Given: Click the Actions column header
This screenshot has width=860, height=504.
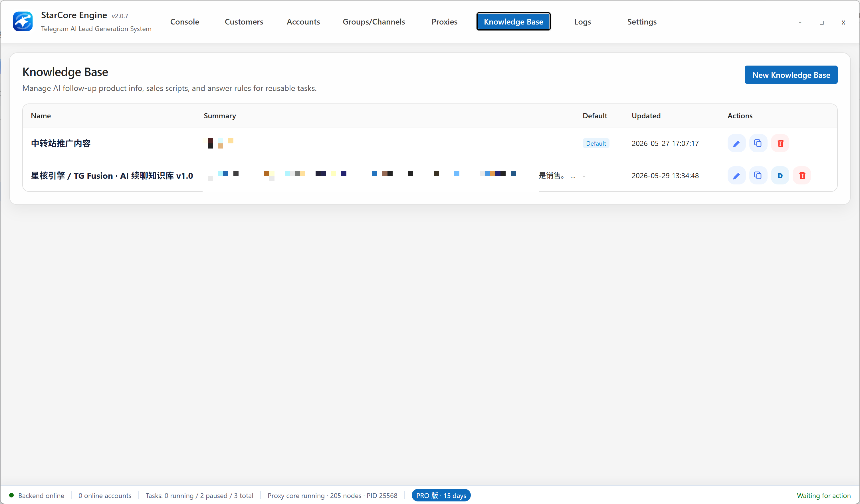Looking at the screenshot, I should point(740,116).
